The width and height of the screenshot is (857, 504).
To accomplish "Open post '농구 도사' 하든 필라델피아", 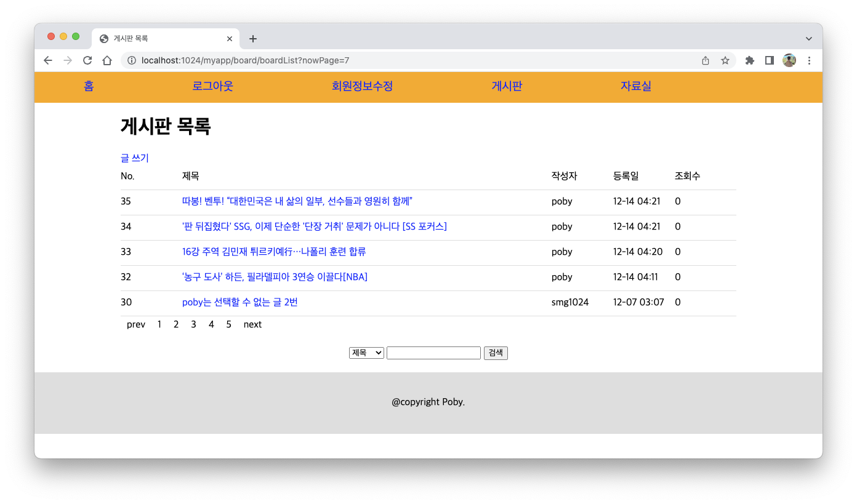I will (x=275, y=277).
